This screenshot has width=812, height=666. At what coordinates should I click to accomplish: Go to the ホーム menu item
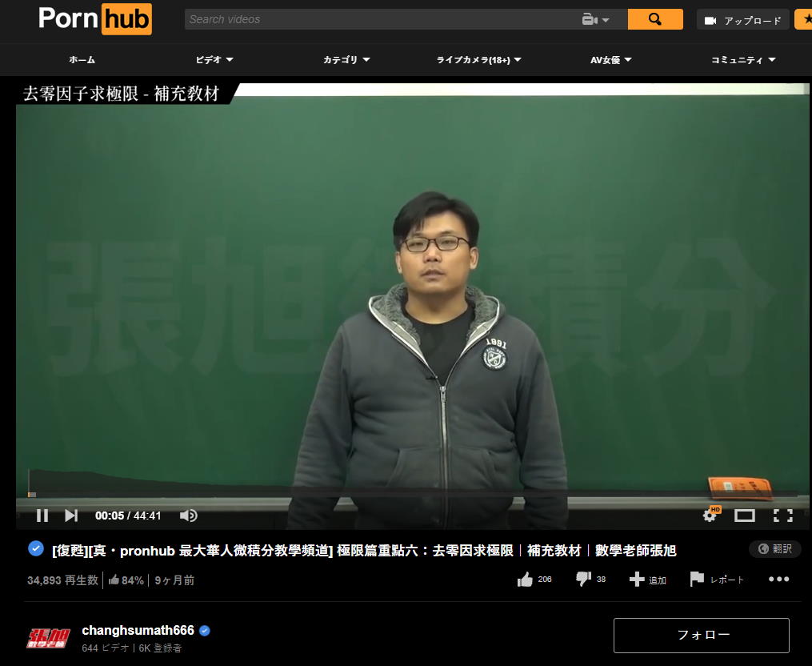(x=82, y=60)
